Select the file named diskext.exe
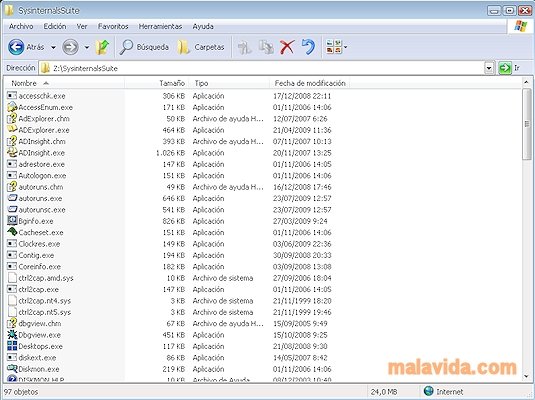The width and height of the screenshot is (535, 400). tap(37, 358)
